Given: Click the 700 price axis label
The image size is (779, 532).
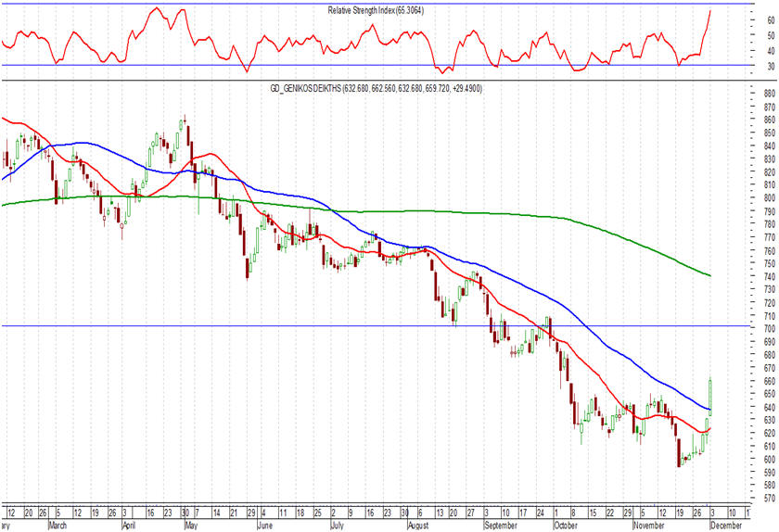Looking at the screenshot, I should pyautogui.click(x=770, y=329).
